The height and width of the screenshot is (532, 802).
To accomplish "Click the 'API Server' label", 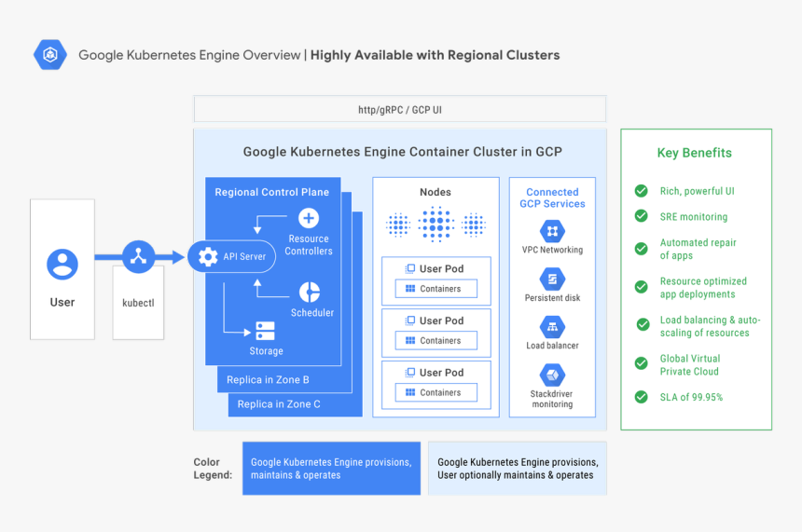I will tap(244, 256).
